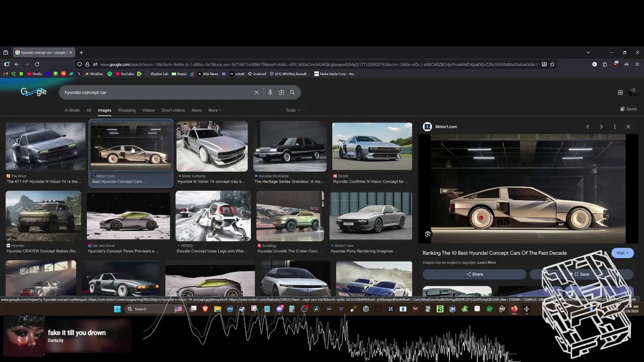
Task: Switch to the AI Mode tab
Action: 72,110
